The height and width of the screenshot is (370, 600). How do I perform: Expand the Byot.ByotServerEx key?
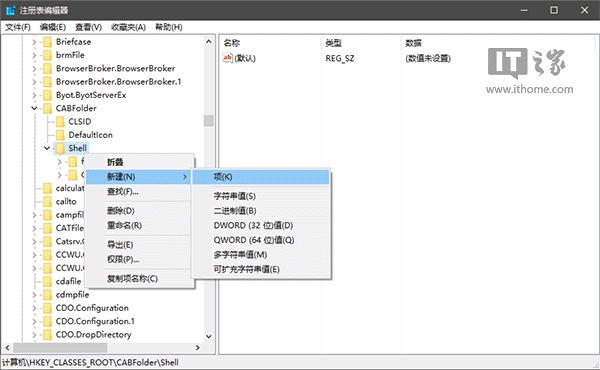[34, 95]
